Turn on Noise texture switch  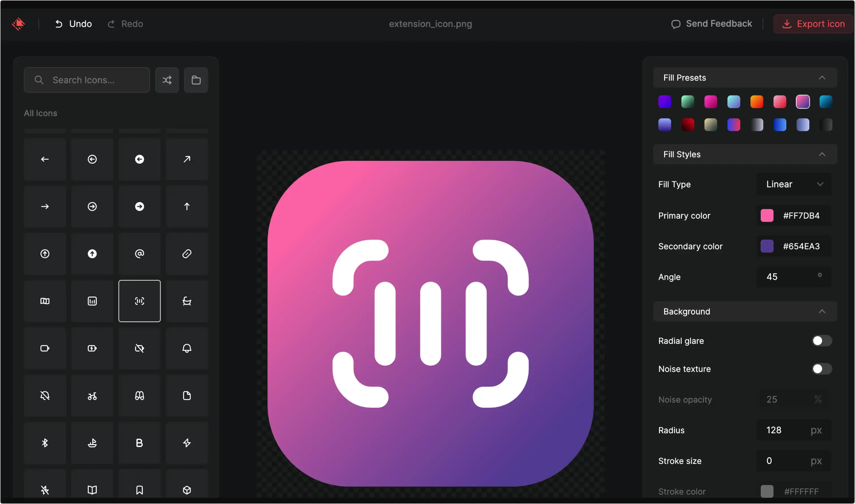(x=822, y=369)
